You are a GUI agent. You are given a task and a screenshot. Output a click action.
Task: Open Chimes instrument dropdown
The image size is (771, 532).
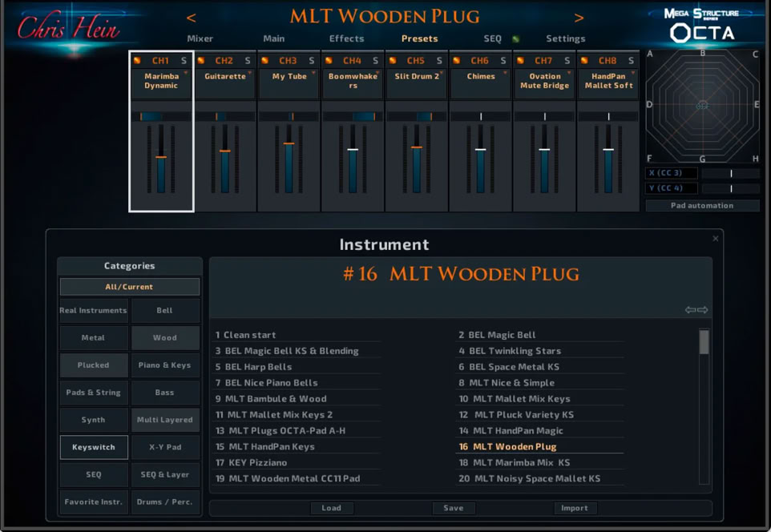tap(481, 83)
